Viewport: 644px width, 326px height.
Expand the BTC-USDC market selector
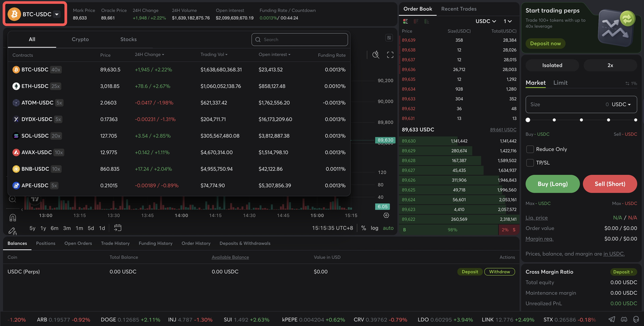pyautogui.click(x=35, y=14)
